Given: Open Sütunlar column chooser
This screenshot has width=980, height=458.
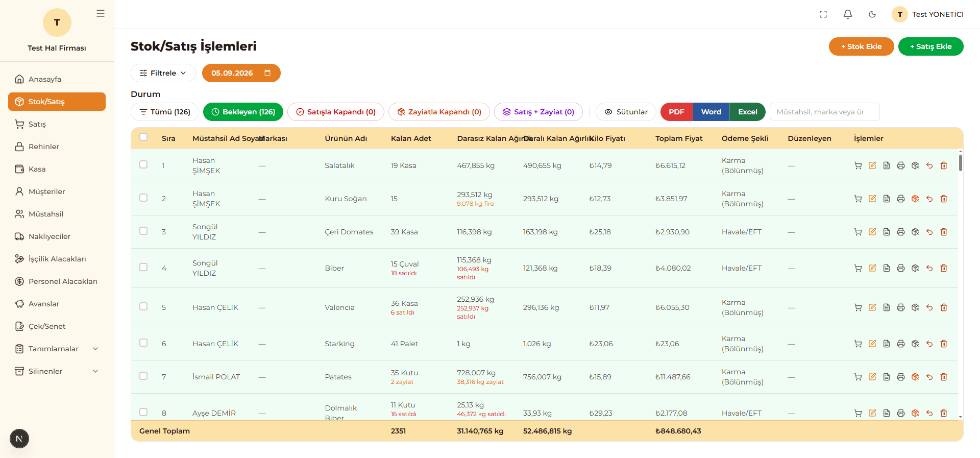Looking at the screenshot, I should click(x=626, y=112).
